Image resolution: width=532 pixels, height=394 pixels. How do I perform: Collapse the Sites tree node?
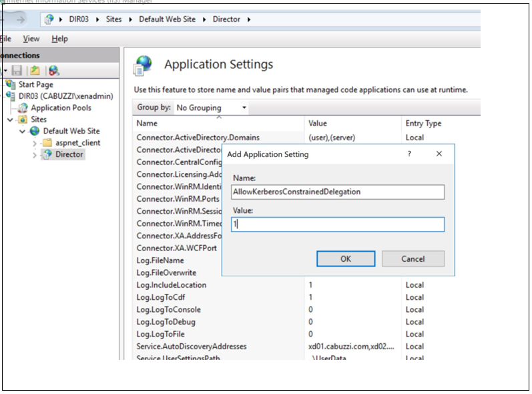[x=10, y=120]
